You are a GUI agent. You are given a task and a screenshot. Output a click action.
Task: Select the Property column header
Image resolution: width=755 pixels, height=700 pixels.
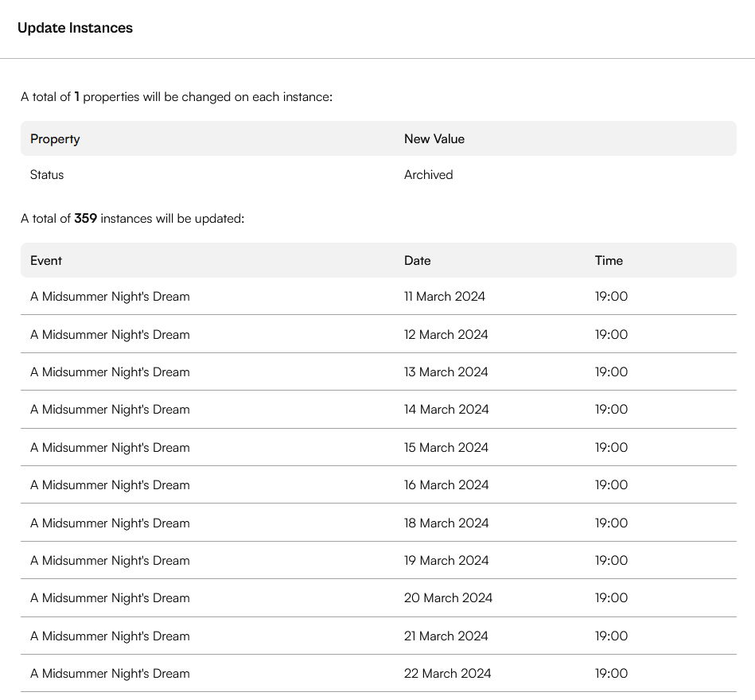point(55,138)
